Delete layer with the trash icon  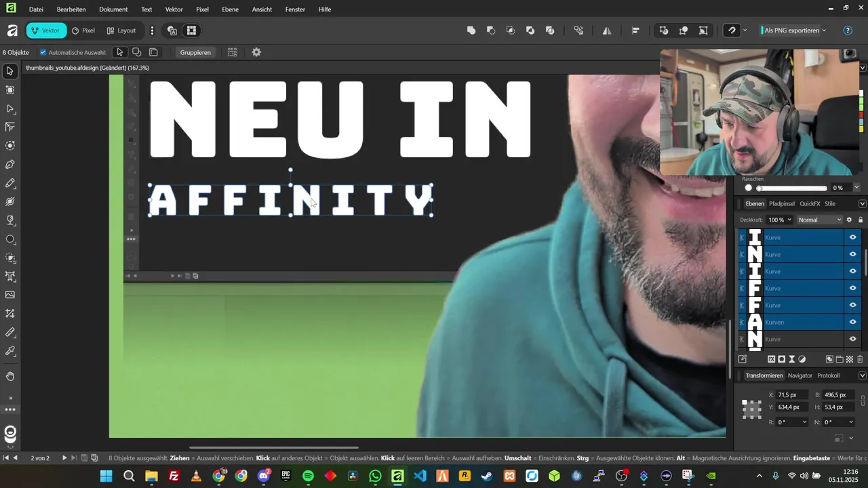pyautogui.click(x=860, y=359)
